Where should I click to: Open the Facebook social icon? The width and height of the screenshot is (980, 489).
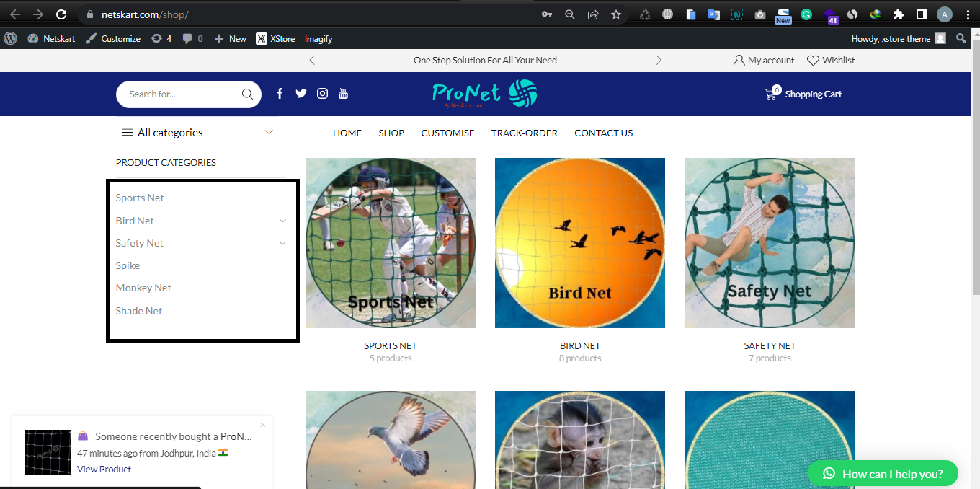click(280, 94)
